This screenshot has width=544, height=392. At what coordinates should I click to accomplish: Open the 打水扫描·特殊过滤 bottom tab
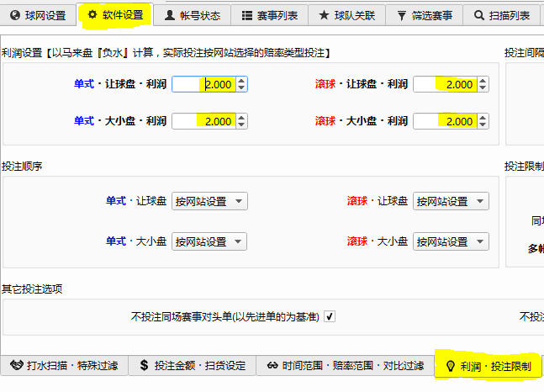[x=64, y=365]
